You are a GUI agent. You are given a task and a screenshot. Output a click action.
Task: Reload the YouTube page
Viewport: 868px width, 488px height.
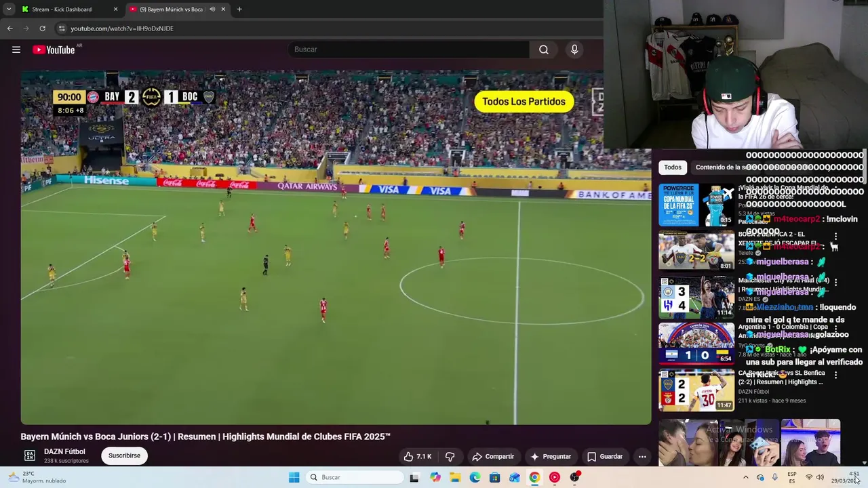[x=42, y=28]
